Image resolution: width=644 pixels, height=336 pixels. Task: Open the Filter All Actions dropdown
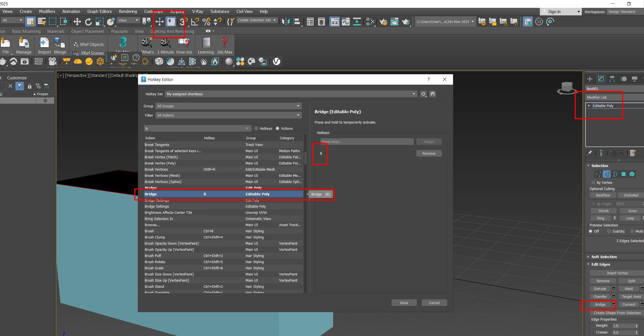228,115
